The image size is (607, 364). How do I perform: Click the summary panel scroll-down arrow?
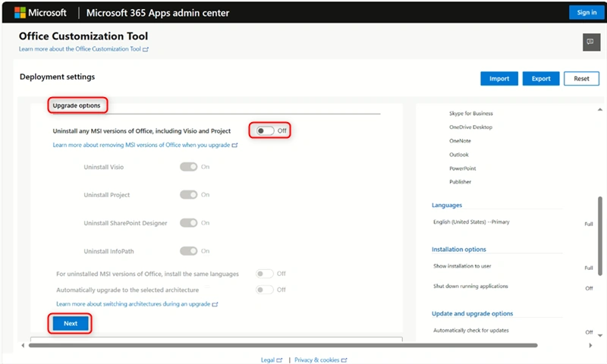(599, 335)
